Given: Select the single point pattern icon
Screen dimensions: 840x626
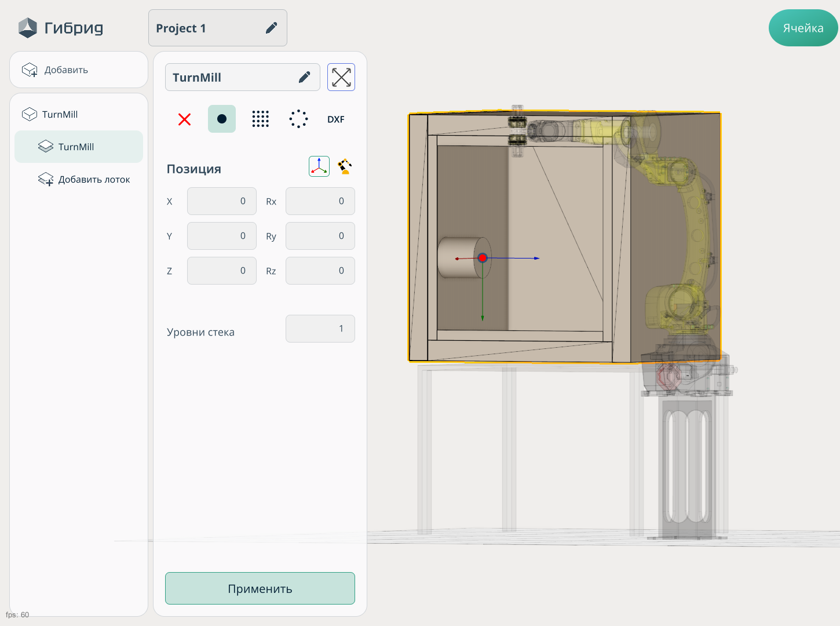Looking at the screenshot, I should (222, 119).
